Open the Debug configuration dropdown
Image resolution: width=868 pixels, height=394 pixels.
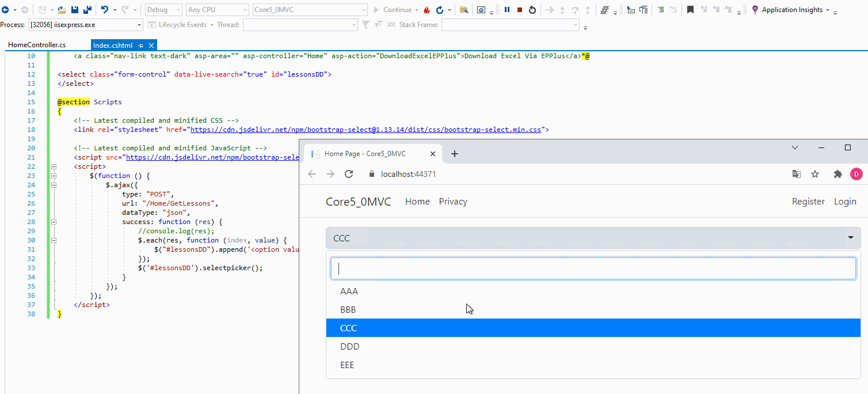[163, 10]
